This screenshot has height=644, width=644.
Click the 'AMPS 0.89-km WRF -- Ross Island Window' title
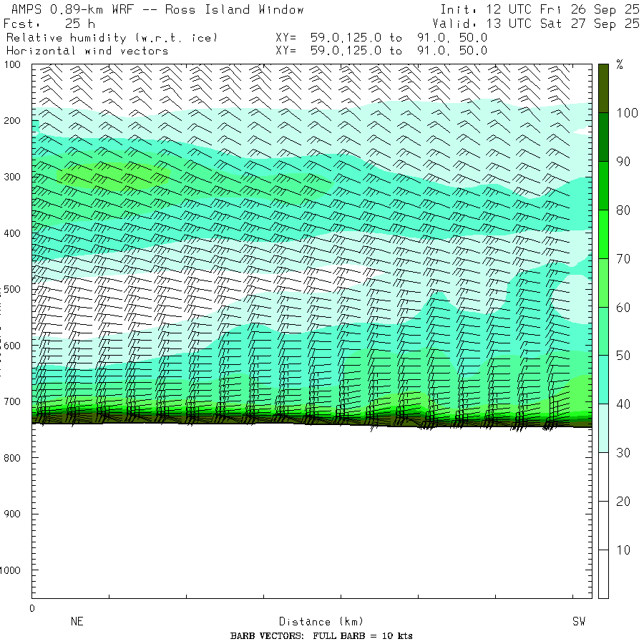pyautogui.click(x=157, y=9)
